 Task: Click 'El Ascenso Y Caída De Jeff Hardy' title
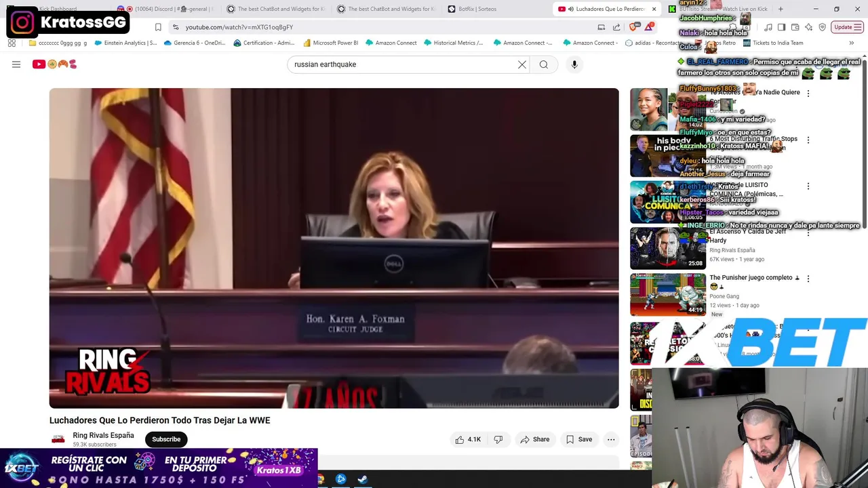(747, 236)
